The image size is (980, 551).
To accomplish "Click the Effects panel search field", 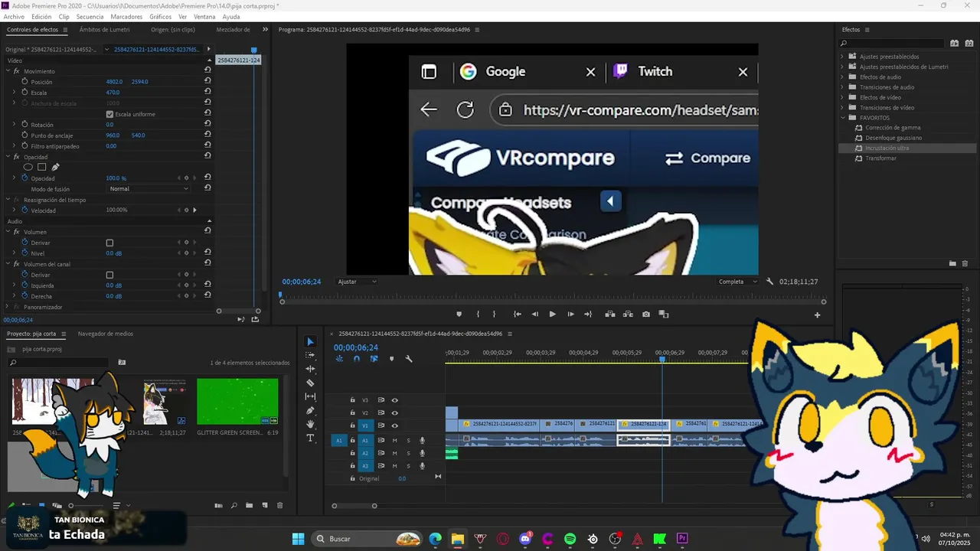I will [891, 43].
